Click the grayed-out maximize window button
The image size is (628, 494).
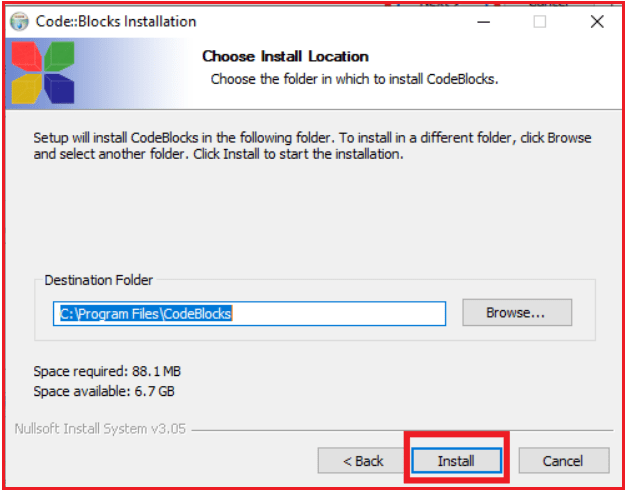(x=539, y=22)
